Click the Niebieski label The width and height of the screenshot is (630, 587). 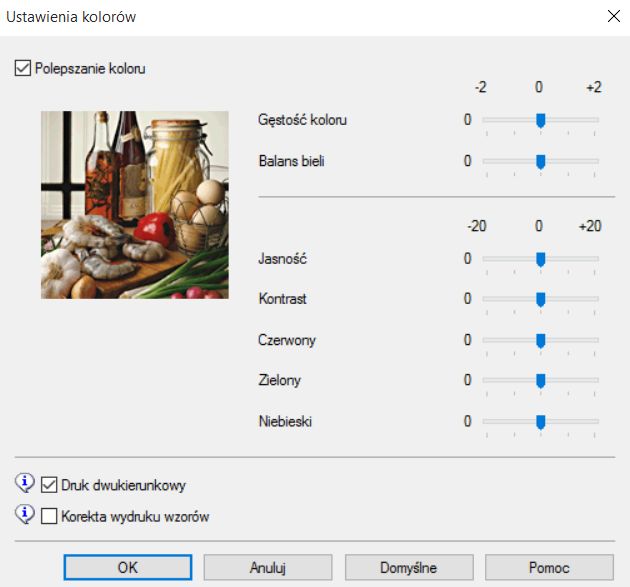point(285,421)
